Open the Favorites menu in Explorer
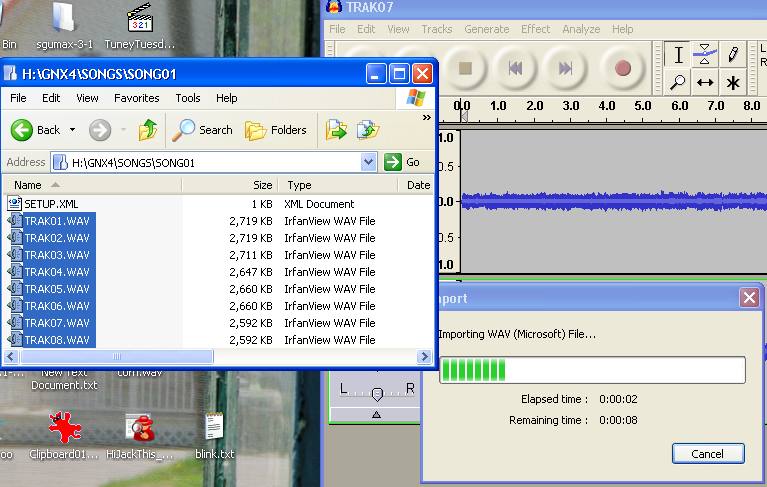The image size is (767, 487). coord(136,98)
